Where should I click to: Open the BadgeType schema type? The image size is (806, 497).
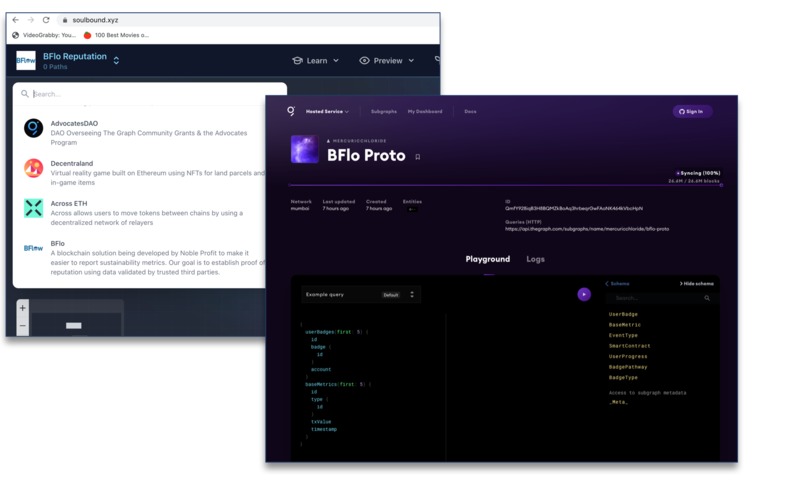point(623,377)
